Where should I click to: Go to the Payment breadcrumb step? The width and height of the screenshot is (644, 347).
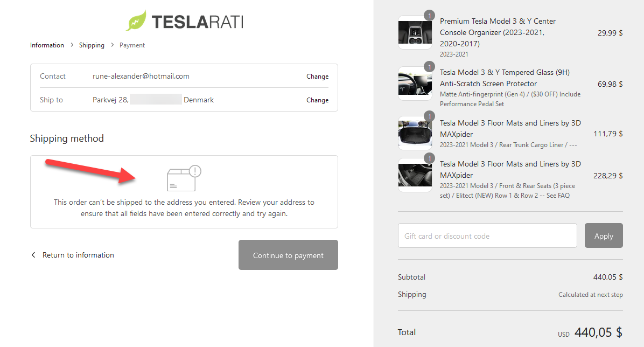click(x=132, y=45)
